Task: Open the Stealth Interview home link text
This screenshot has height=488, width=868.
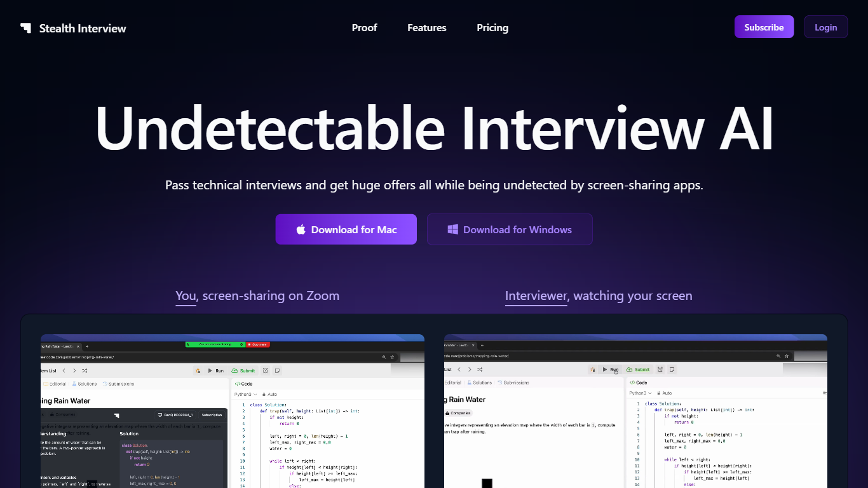Action: click(x=83, y=28)
